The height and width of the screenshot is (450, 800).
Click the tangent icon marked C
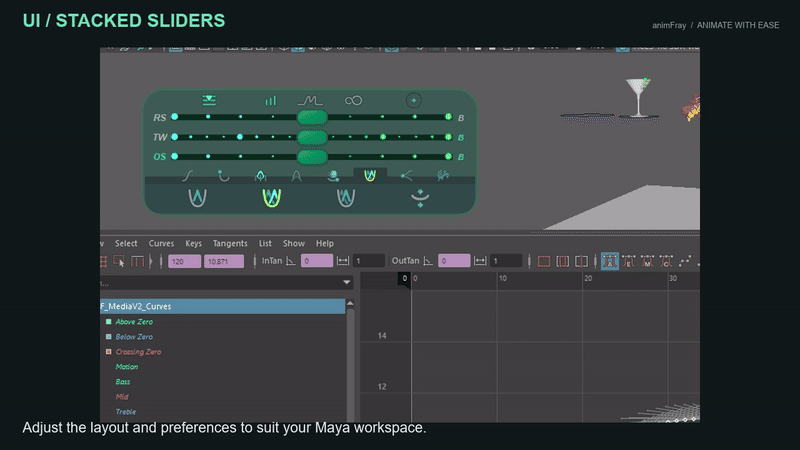pyautogui.click(x=666, y=261)
